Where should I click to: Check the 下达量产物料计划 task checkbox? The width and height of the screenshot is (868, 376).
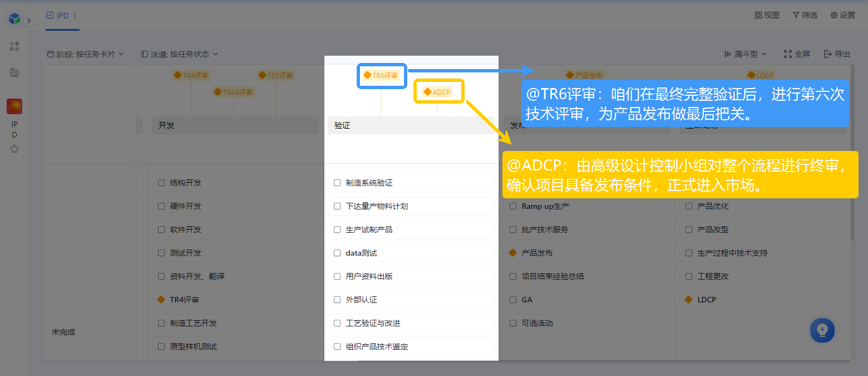(337, 206)
